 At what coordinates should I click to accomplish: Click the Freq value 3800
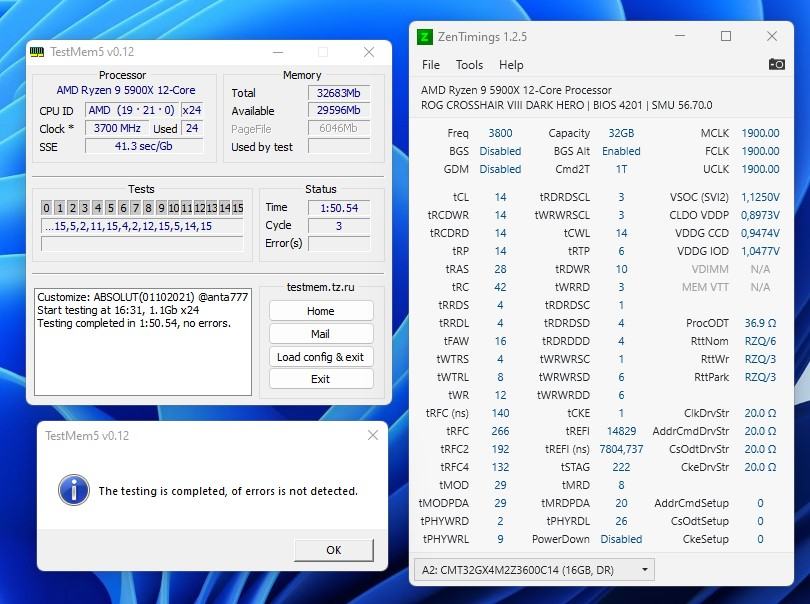coord(500,133)
